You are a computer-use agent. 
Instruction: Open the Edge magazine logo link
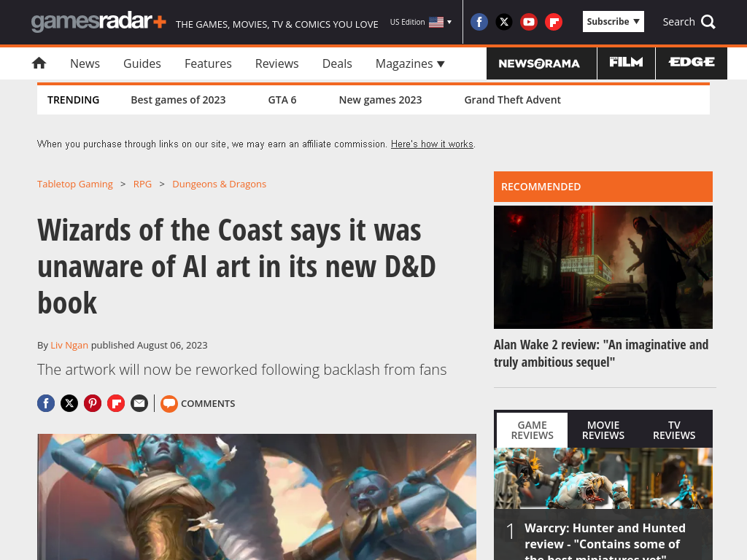tap(692, 63)
